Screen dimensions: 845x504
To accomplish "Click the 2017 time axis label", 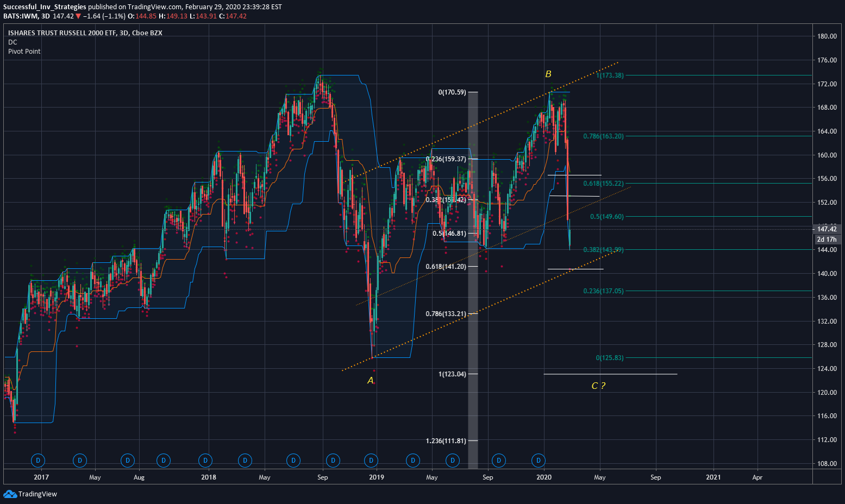I will [x=41, y=477].
